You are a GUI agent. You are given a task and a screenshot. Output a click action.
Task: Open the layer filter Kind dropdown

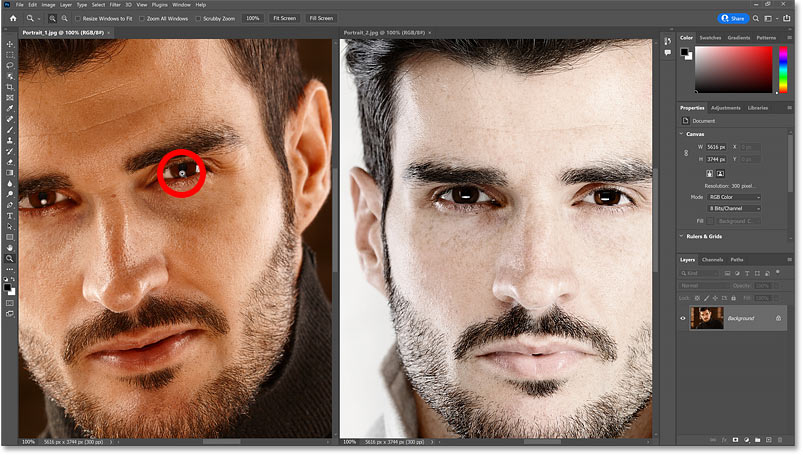coord(701,274)
